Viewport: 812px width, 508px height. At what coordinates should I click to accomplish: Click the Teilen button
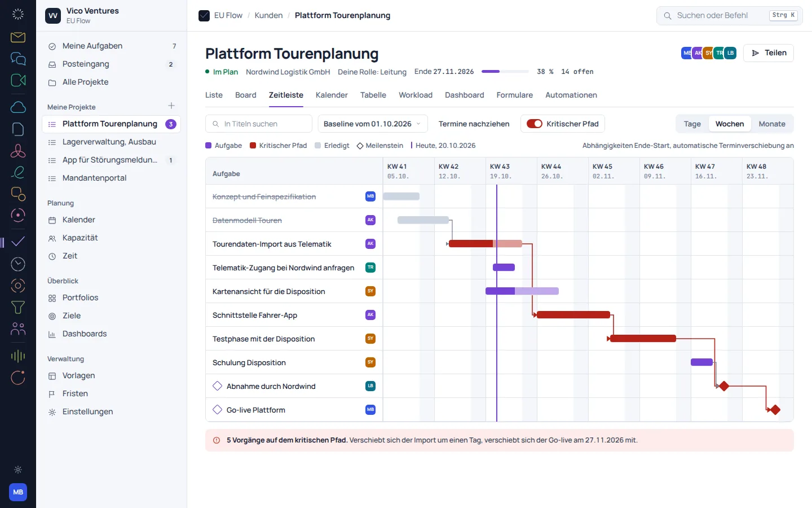click(x=769, y=53)
